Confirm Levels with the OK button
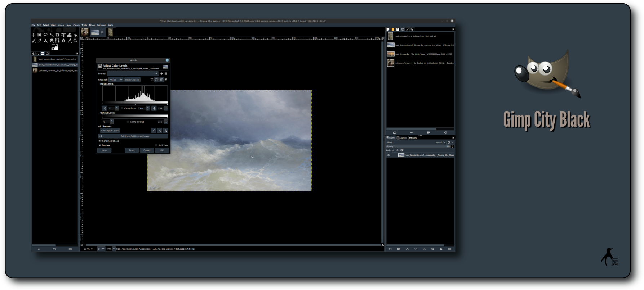 coord(162,150)
